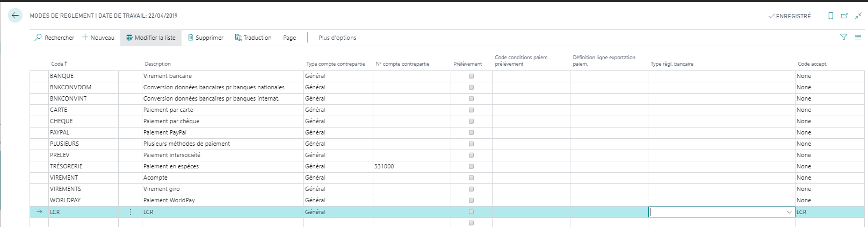Click the Supprimer button
The width and height of the screenshot is (868, 227).
tap(205, 38)
